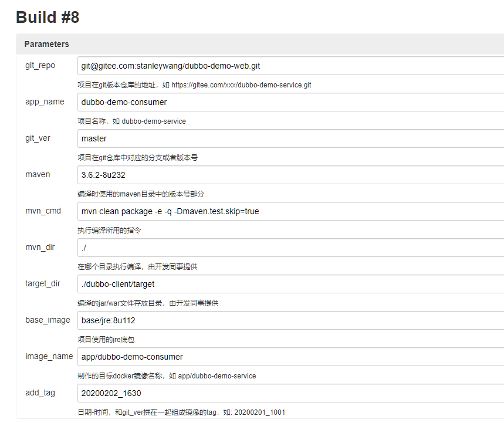Click the base_image parameter label
The height and width of the screenshot is (423, 504).
48,320
